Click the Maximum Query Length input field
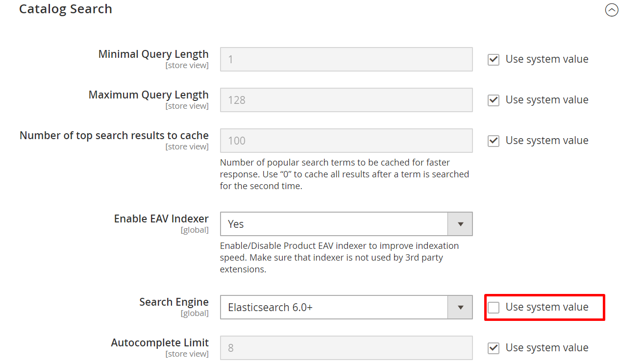The height and width of the screenshot is (364, 643). pyautogui.click(x=346, y=100)
